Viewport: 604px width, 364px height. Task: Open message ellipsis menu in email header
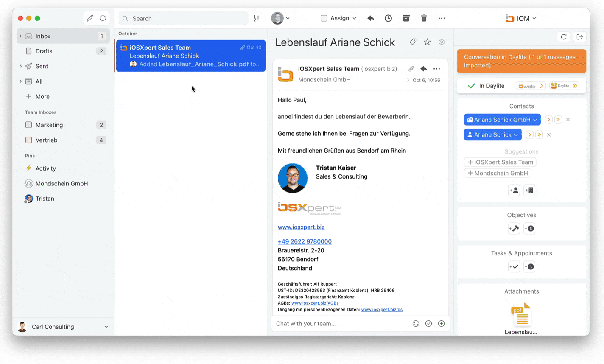436,69
